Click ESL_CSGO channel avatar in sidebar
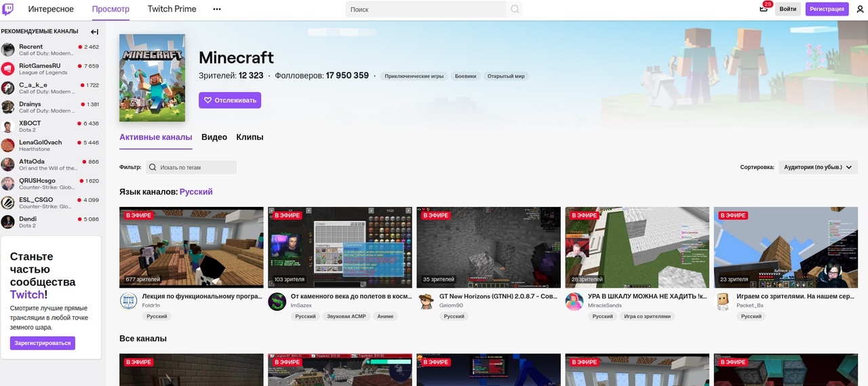The width and height of the screenshot is (868, 386). tap(8, 202)
